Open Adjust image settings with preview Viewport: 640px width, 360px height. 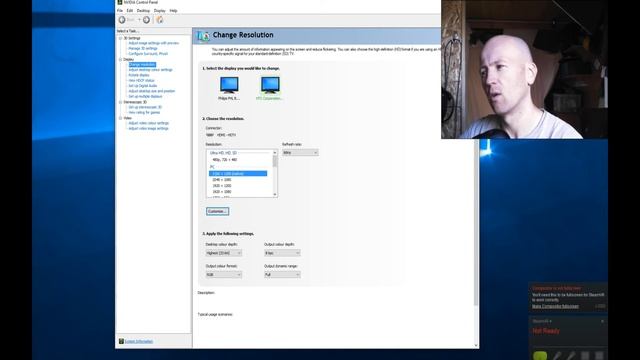click(153, 43)
